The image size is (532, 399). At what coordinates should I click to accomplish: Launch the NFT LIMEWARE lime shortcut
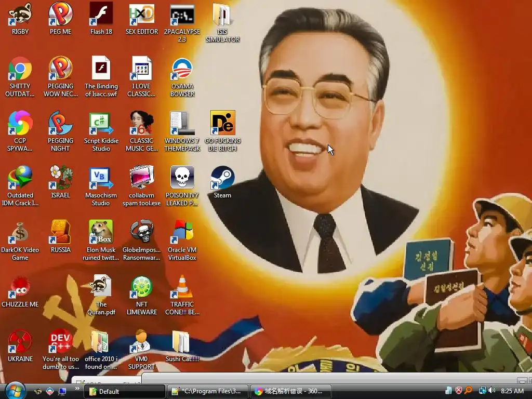click(x=142, y=295)
